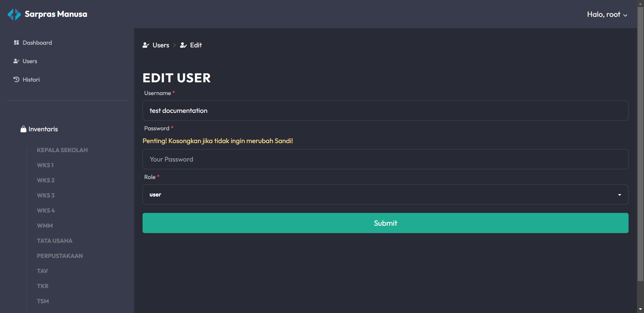Open Users page from sidebar

30,61
